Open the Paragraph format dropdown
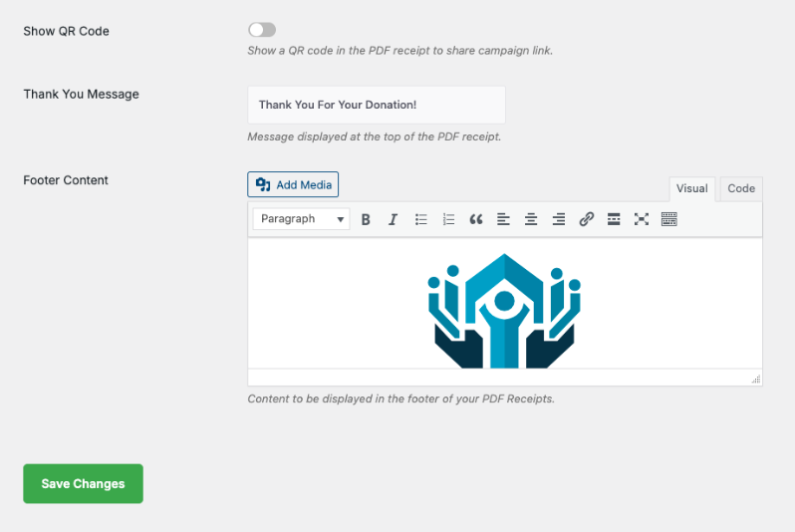This screenshot has height=532, width=795. pos(301,219)
